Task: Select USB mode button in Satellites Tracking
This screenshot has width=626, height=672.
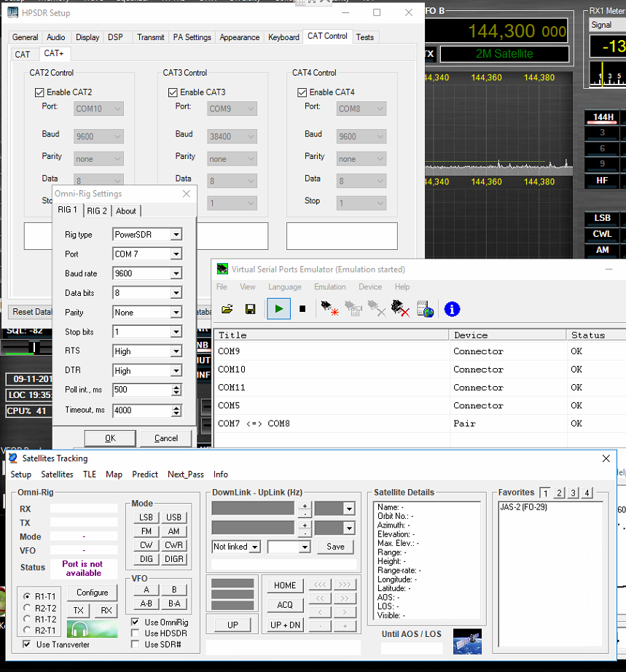Action: coord(173,517)
